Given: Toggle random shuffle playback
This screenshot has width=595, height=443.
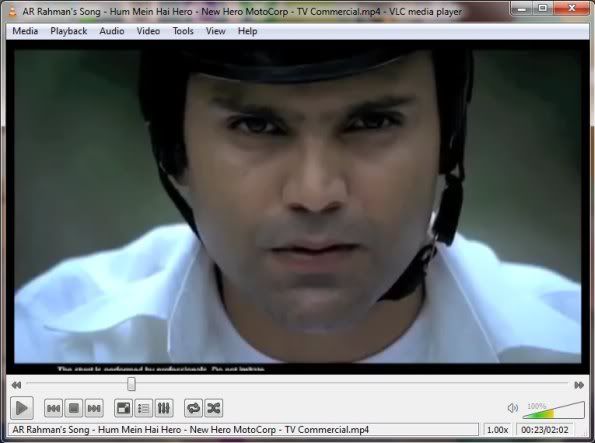Looking at the screenshot, I should tap(214, 408).
